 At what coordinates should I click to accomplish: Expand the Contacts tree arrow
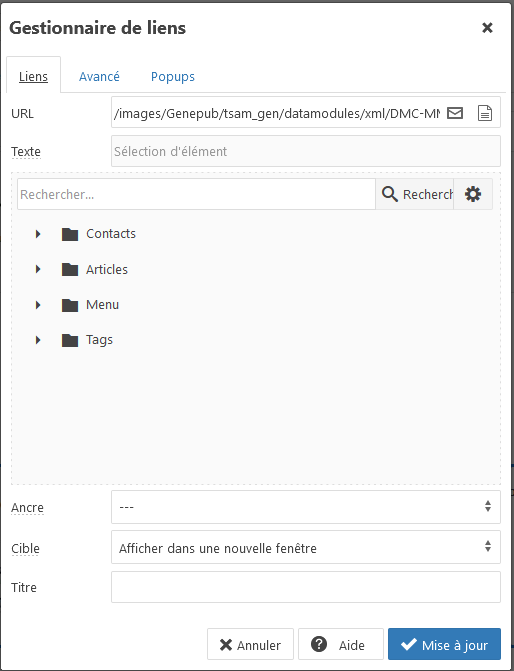pos(38,234)
